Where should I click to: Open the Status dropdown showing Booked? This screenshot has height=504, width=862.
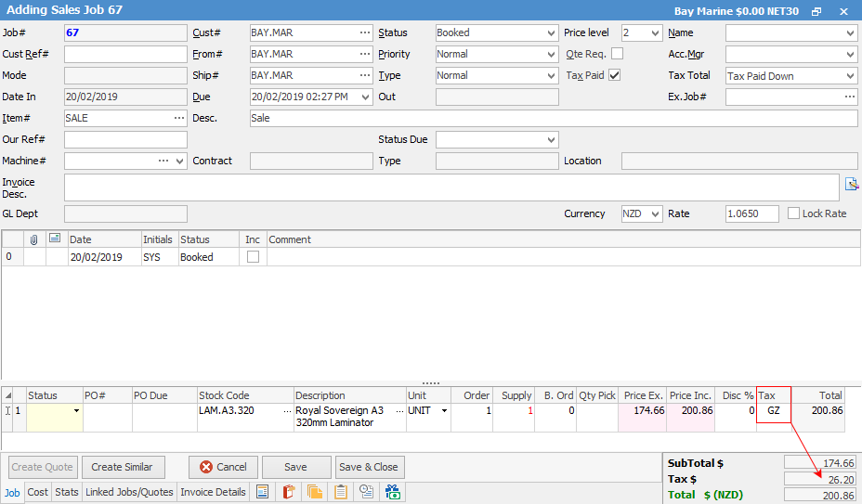(552, 32)
